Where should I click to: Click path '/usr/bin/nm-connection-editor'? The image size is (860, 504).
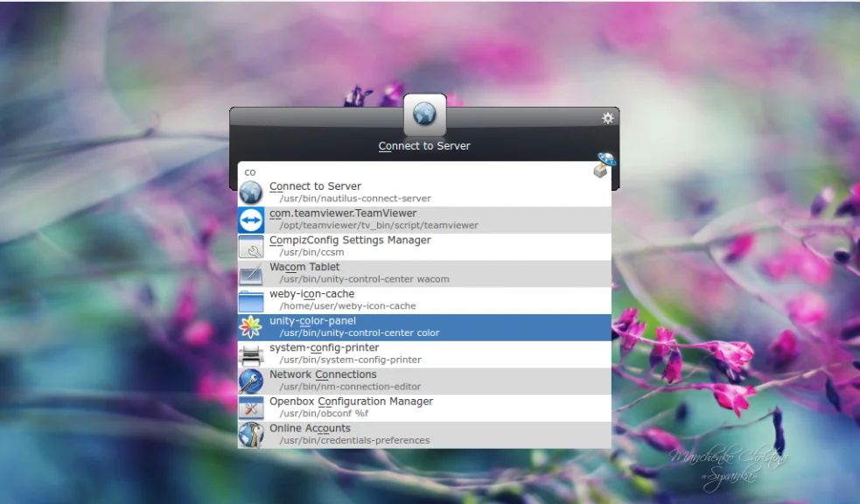click(x=351, y=387)
